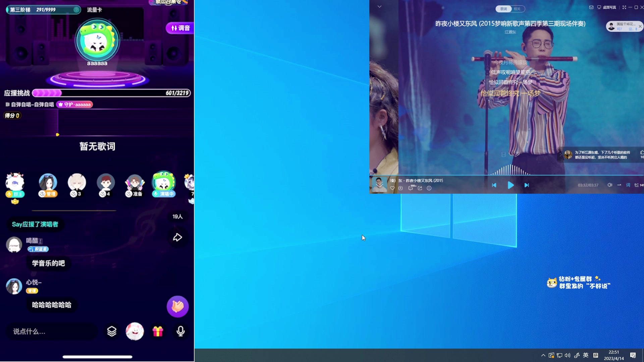Viewport: 644px width, 362px height.
Task: Expand hidden system tray icons
Action: click(543, 355)
